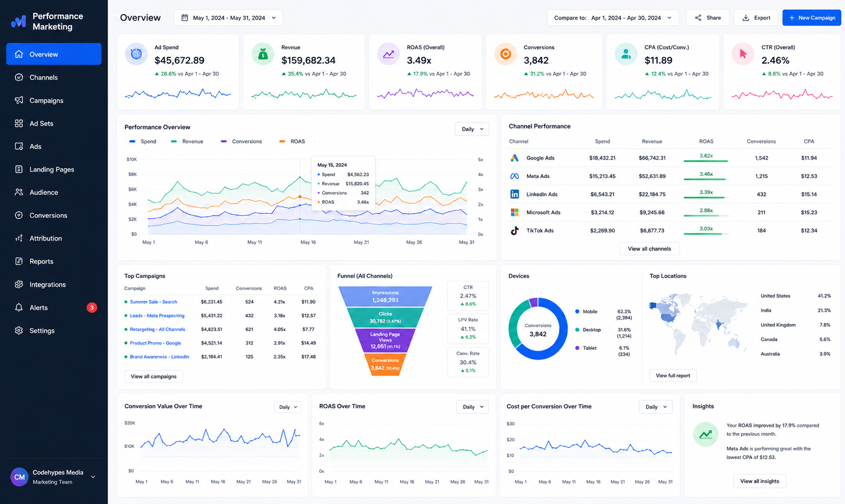Go to Integrations in sidebar
This screenshot has height=504, width=845.
point(54,285)
